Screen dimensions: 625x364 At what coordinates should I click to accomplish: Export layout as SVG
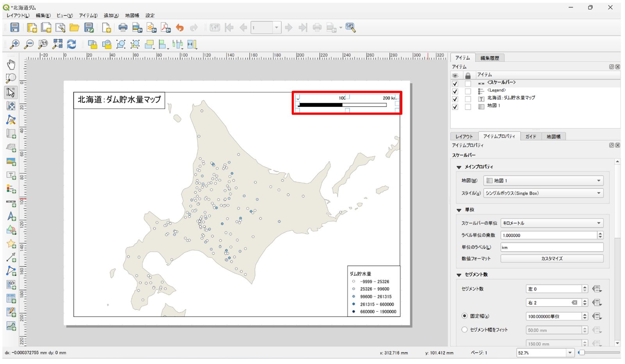151,27
